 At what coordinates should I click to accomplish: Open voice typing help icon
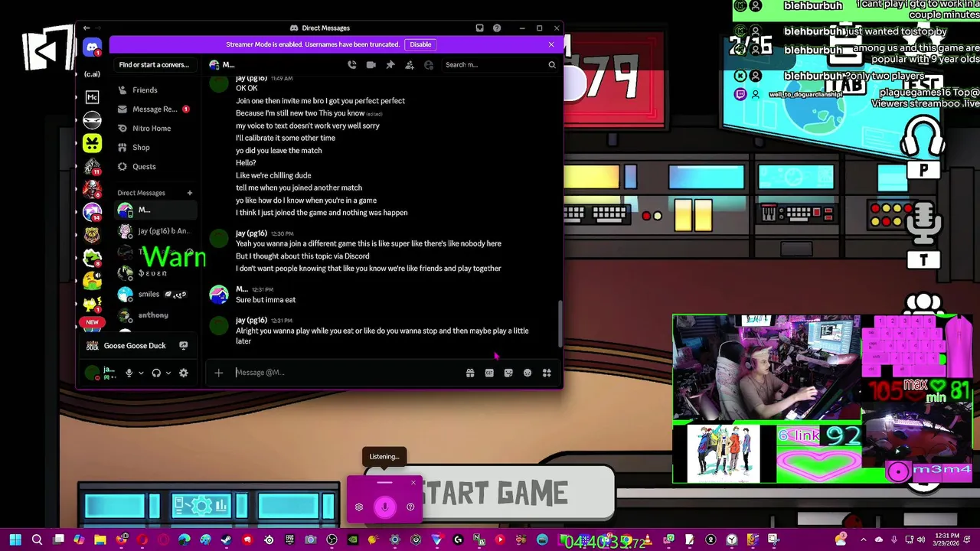coord(410,507)
